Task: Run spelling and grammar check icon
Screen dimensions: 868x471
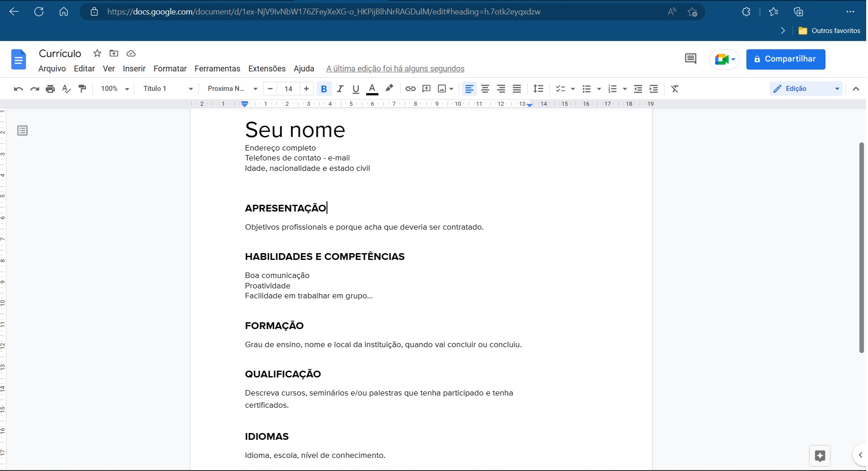Action: point(66,89)
